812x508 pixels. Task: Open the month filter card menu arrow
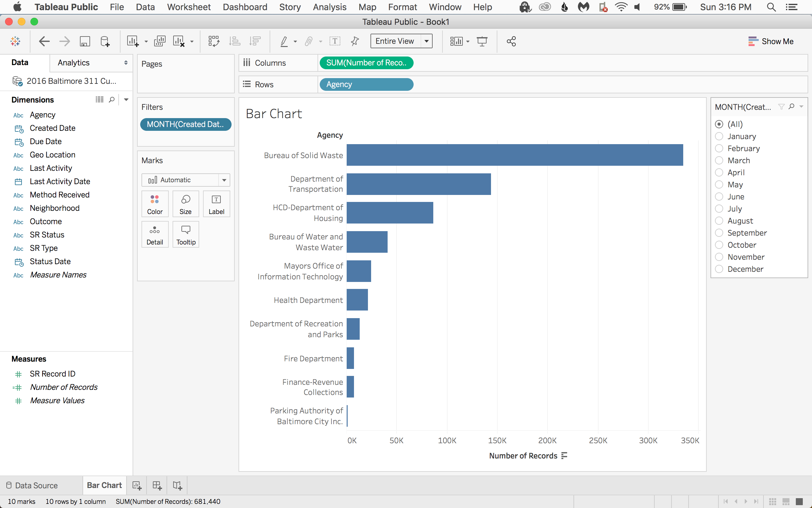point(801,106)
